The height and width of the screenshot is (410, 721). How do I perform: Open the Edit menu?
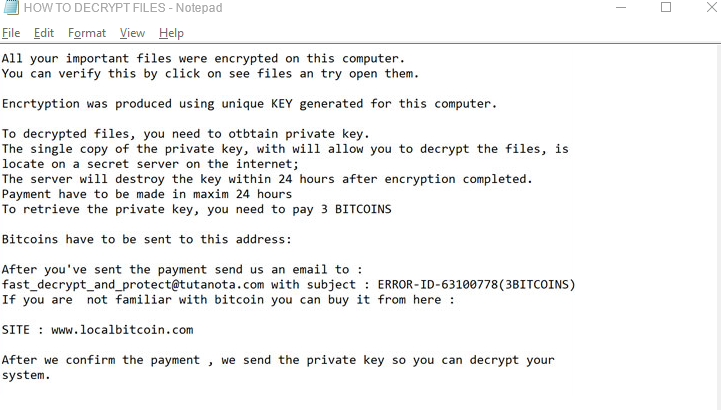click(44, 33)
